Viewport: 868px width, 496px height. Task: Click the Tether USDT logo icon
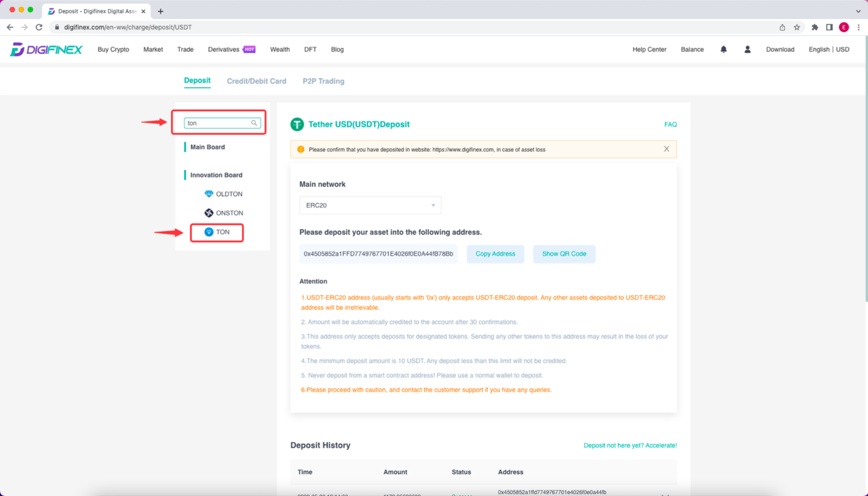[297, 124]
